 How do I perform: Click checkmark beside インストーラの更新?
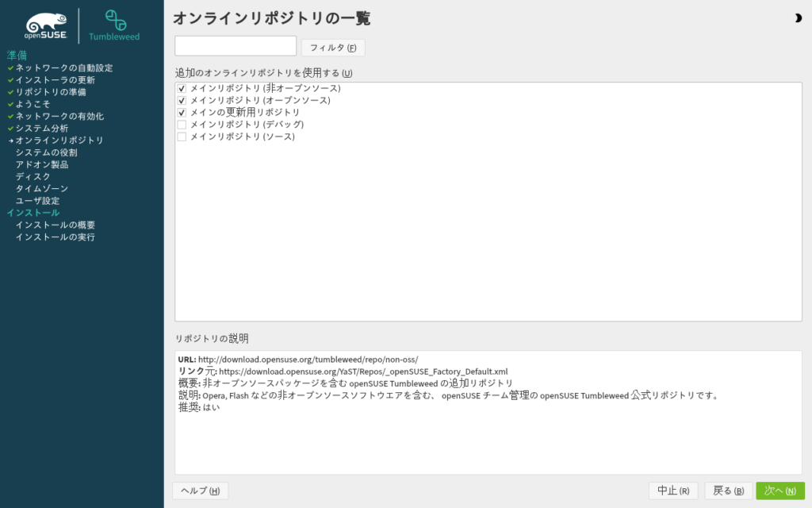11,80
